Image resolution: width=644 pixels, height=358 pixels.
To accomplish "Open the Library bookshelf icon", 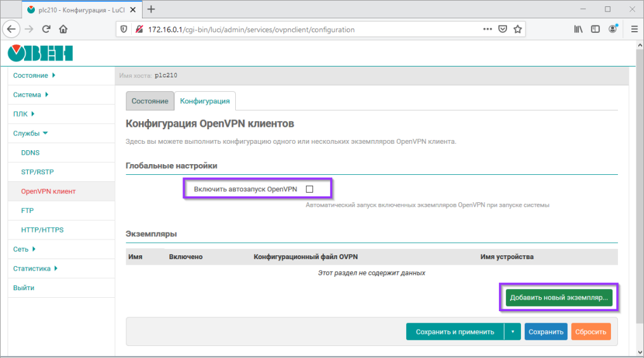I will 578,29.
